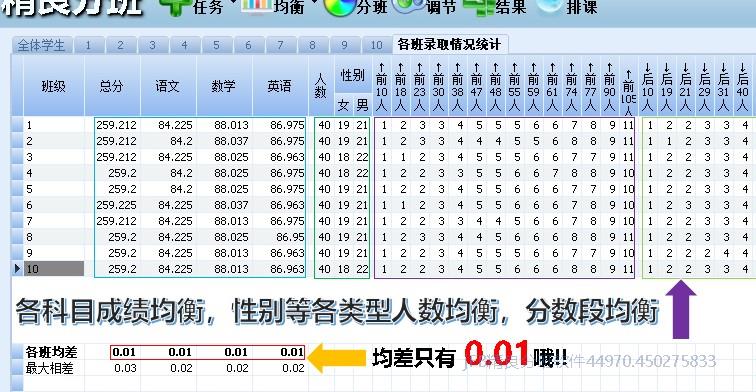Switch to class tab 4
756x392 pixels.
point(184,45)
